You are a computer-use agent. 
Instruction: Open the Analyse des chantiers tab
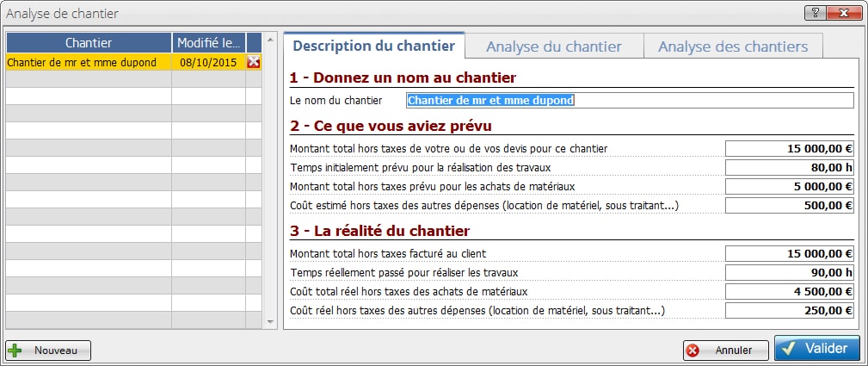point(733,47)
